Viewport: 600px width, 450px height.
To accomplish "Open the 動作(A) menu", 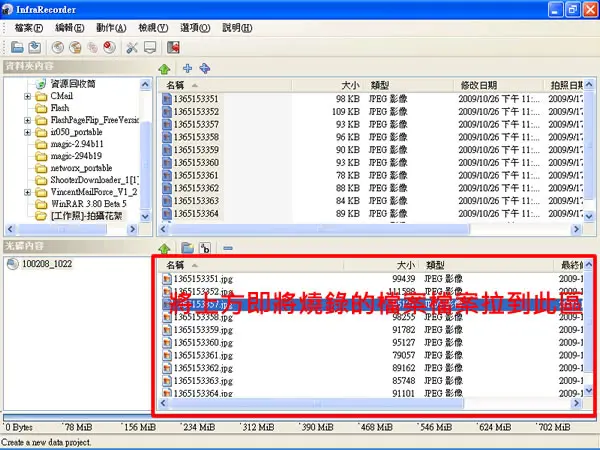I will pyautogui.click(x=111, y=28).
